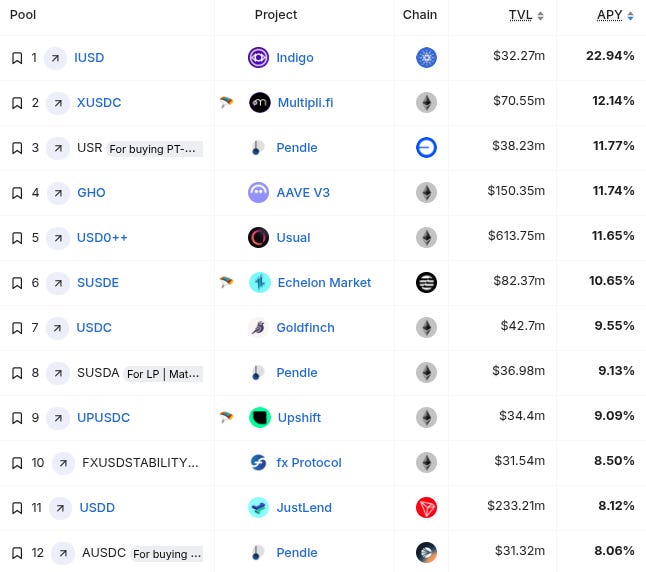Open the GHO pool link

pos(91,192)
